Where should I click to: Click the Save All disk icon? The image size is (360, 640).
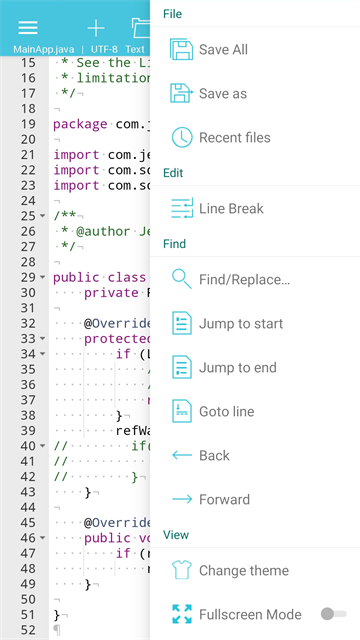pos(181,50)
